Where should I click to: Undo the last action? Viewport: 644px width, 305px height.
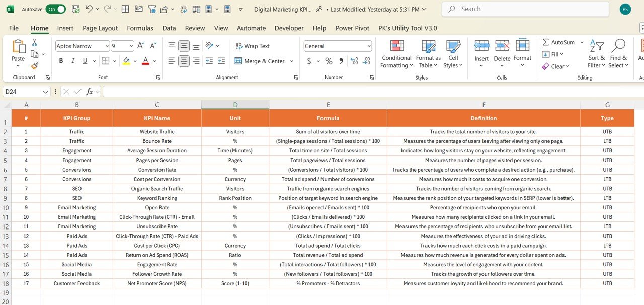pyautogui.click(x=89, y=9)
